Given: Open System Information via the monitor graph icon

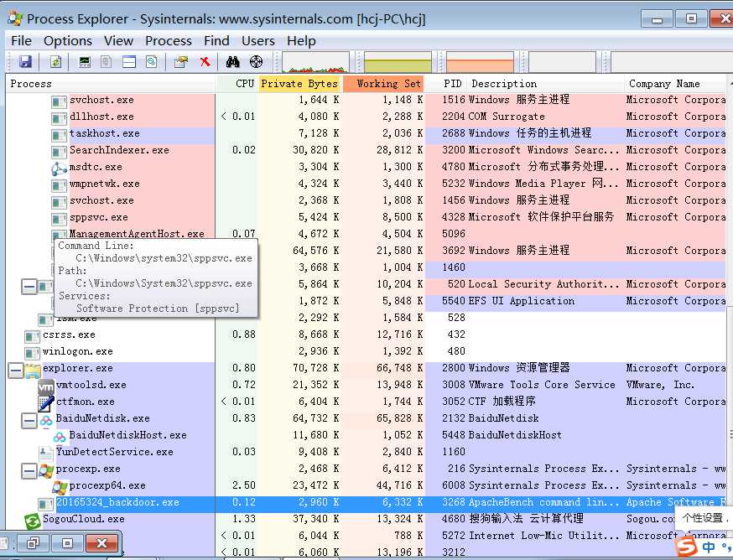Looking at the screenshot, I should (85, 62).
